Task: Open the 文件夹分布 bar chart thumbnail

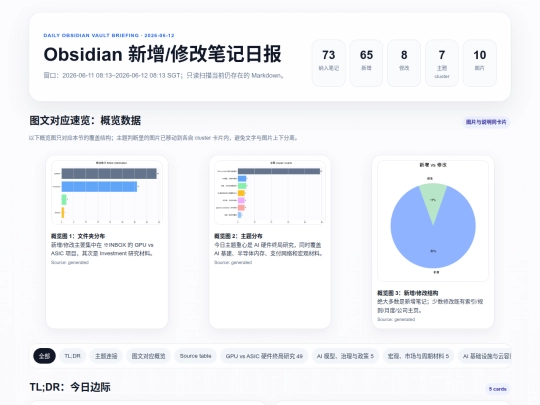Action: (x=107, y=192)
